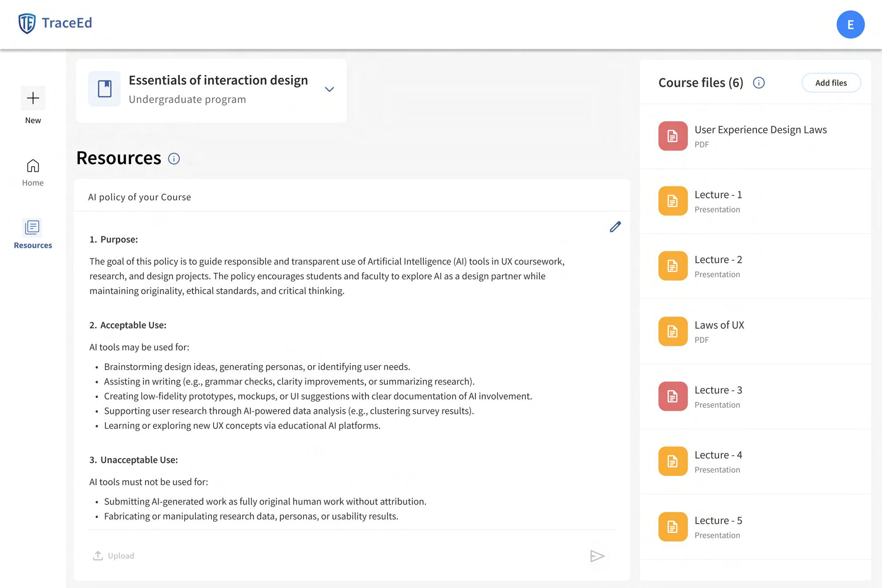Open Lecture - 1 presentation file
Viewport: 882px width, 588px height.
point(718,195)
